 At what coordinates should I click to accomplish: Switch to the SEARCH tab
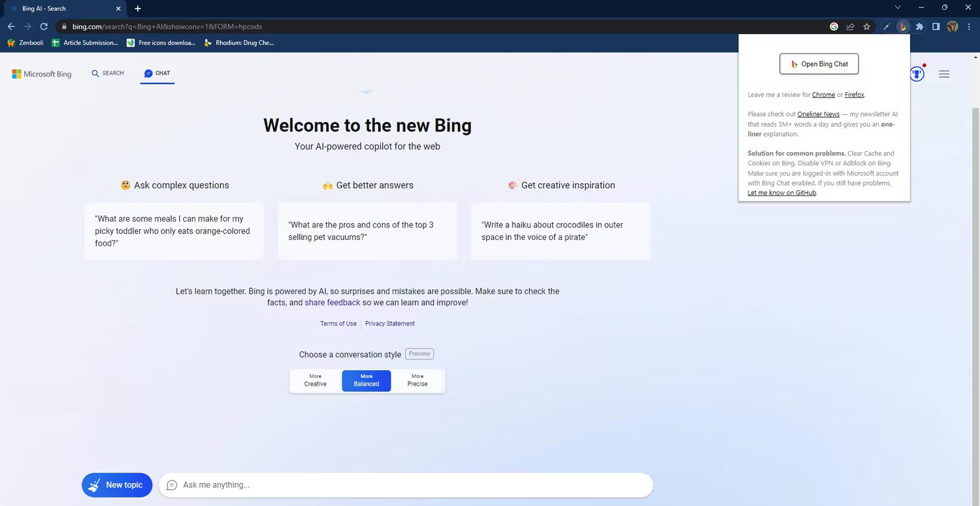pos(108,73)
